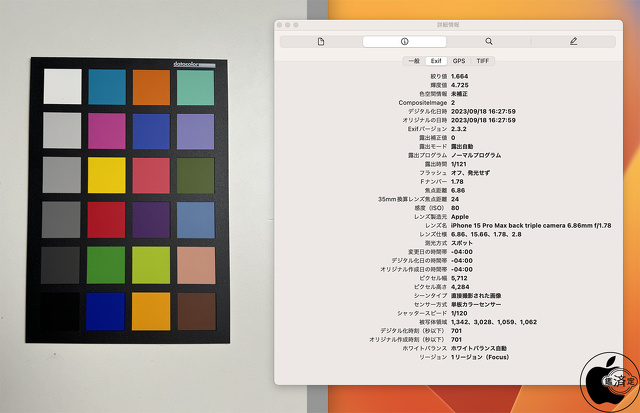Select the magenta swatch on the chart
This screenshot has height=413, width=640.
pyautogui.click(x=106, y=130)
